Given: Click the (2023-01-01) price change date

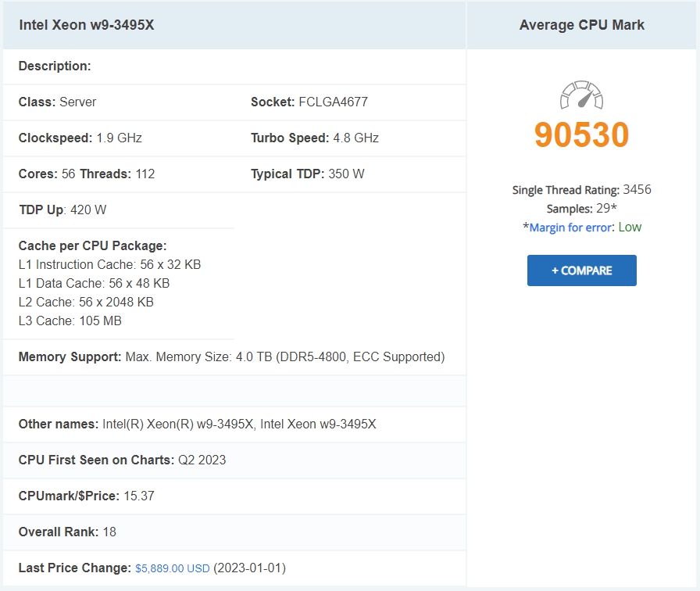Looking at the screenshot, I should [x=249, y=568].
